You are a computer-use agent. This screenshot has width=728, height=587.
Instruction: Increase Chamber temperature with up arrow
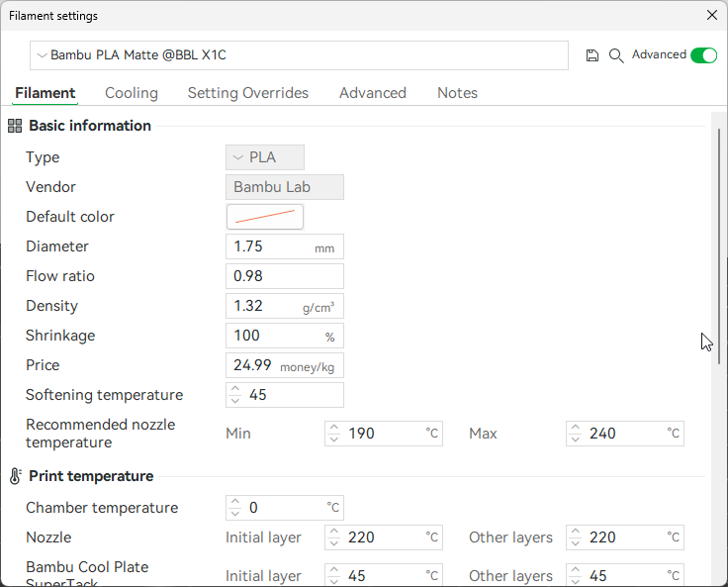coord(235,503)
